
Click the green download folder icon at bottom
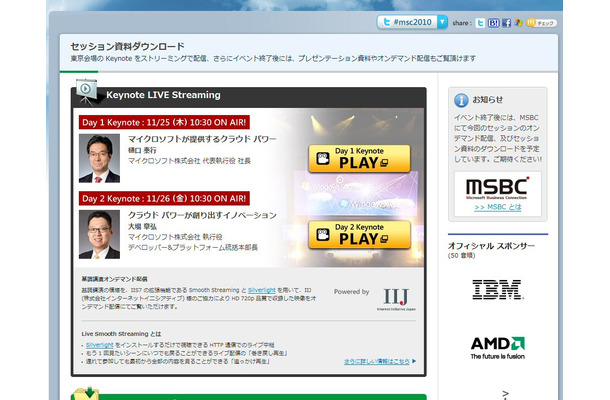(x=86, y=393)
